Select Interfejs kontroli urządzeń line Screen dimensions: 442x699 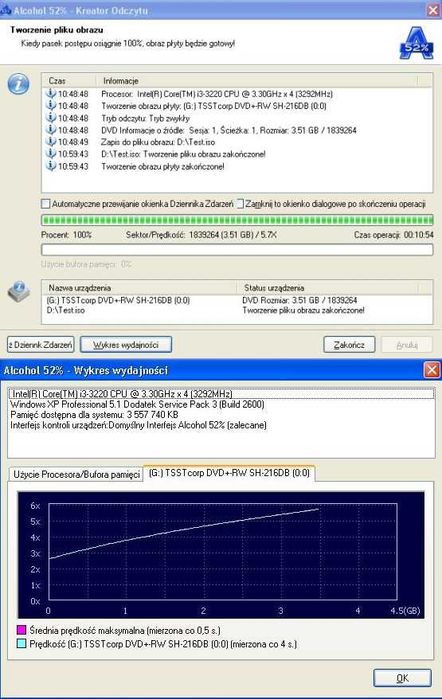[x=138, y=425]
